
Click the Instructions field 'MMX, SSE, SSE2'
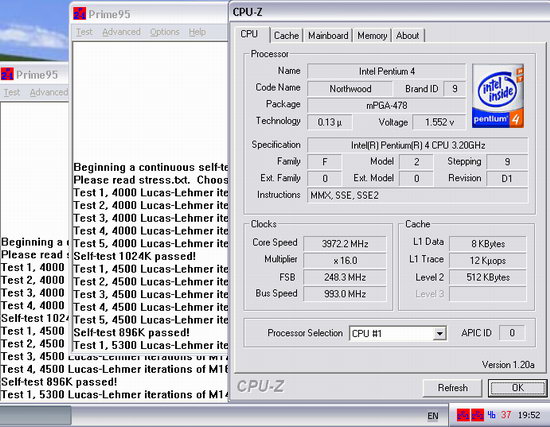418,195
